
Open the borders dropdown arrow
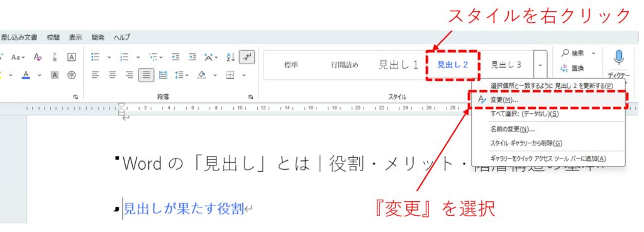point(243,75)
